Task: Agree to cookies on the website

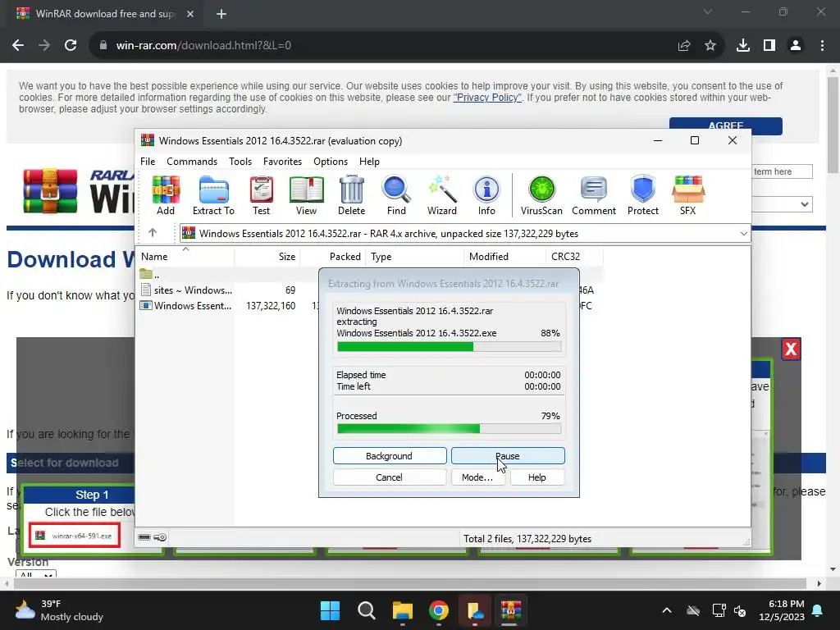Action: (725, 126)
